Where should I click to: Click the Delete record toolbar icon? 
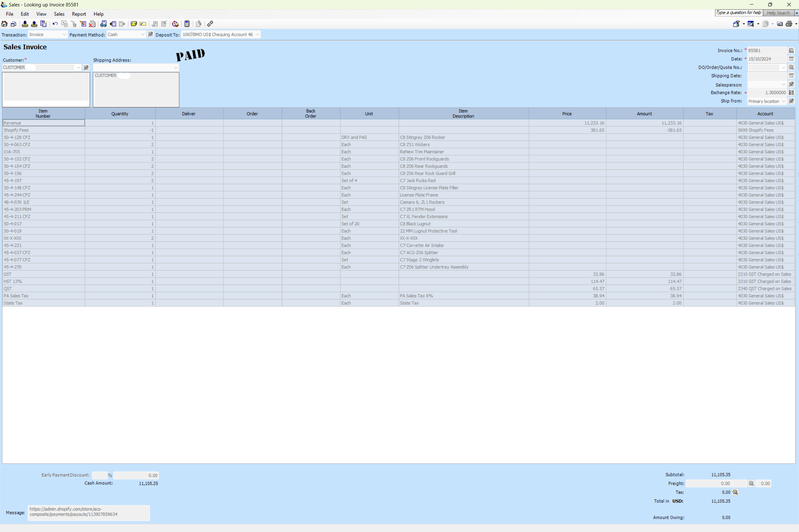point(92,24)
